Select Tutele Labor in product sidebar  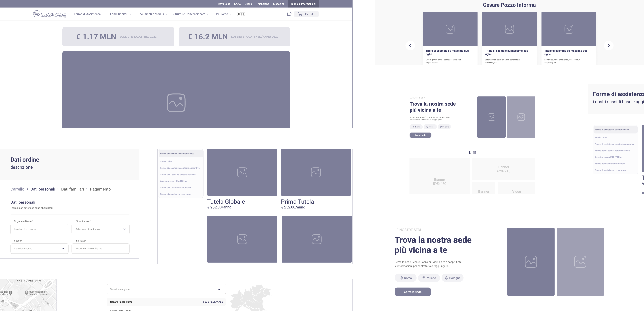[x=166, y=161]
